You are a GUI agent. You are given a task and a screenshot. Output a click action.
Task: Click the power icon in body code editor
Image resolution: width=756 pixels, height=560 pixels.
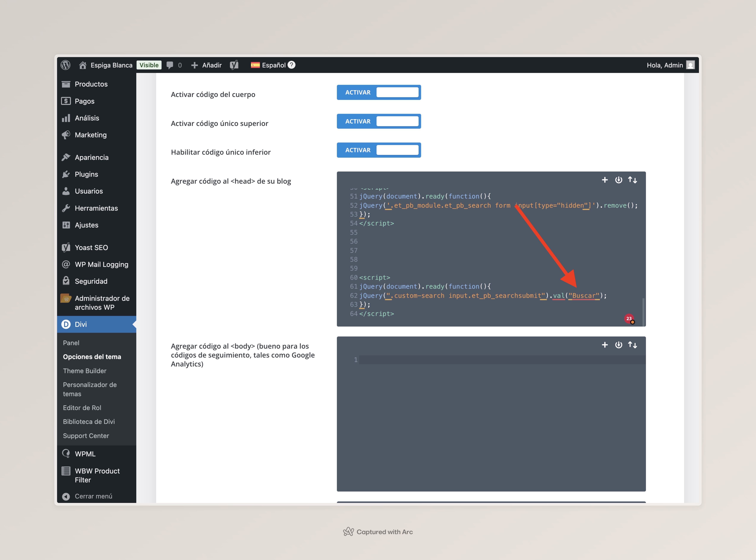point(618,345)
